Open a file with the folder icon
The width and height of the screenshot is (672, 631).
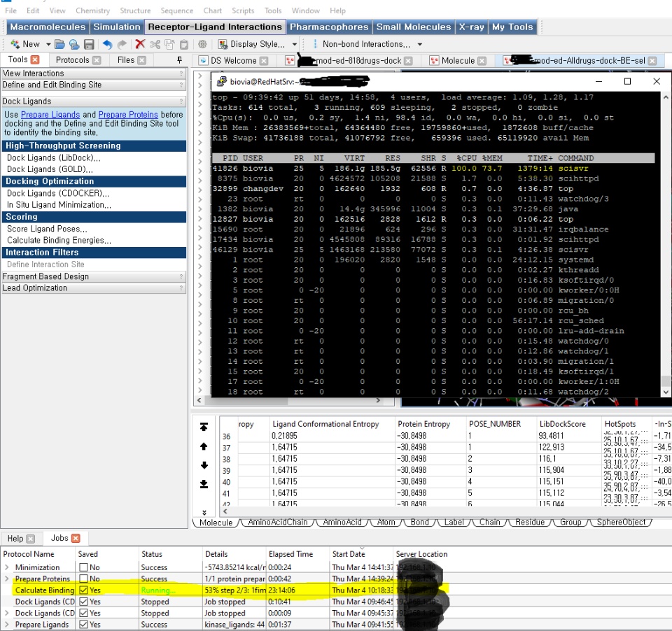point(59,43)
